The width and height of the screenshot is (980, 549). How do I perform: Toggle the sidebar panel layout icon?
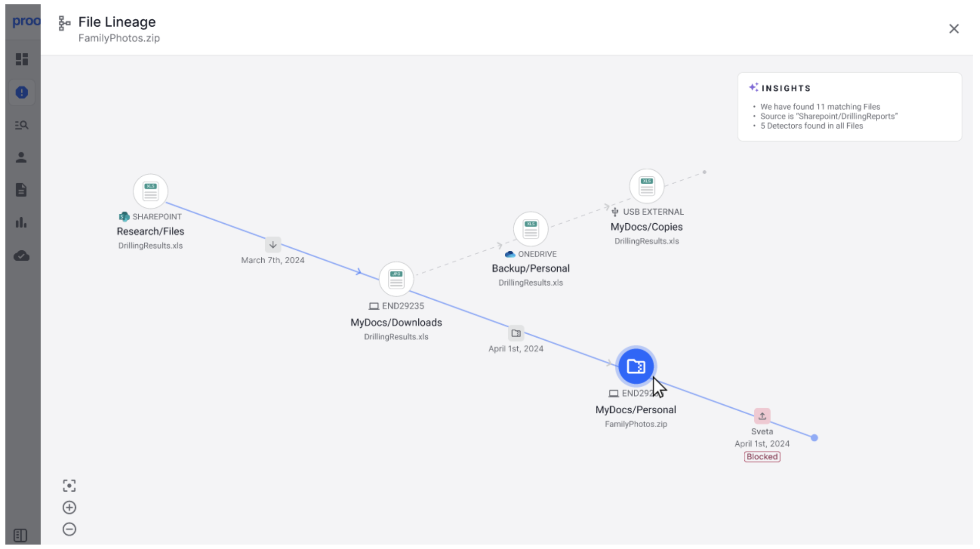point(21,535)
